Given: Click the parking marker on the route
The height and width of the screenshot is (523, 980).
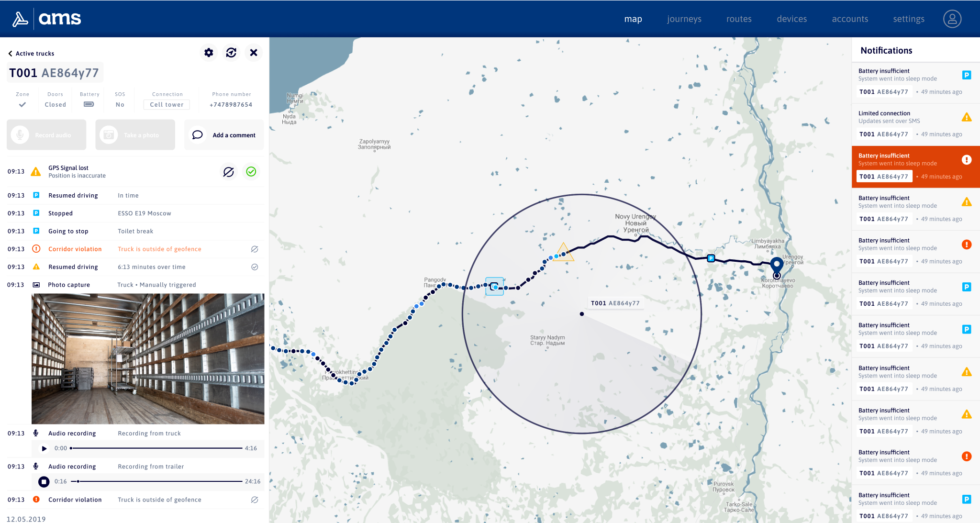Looking at the screenshot, I should (711, 258).
